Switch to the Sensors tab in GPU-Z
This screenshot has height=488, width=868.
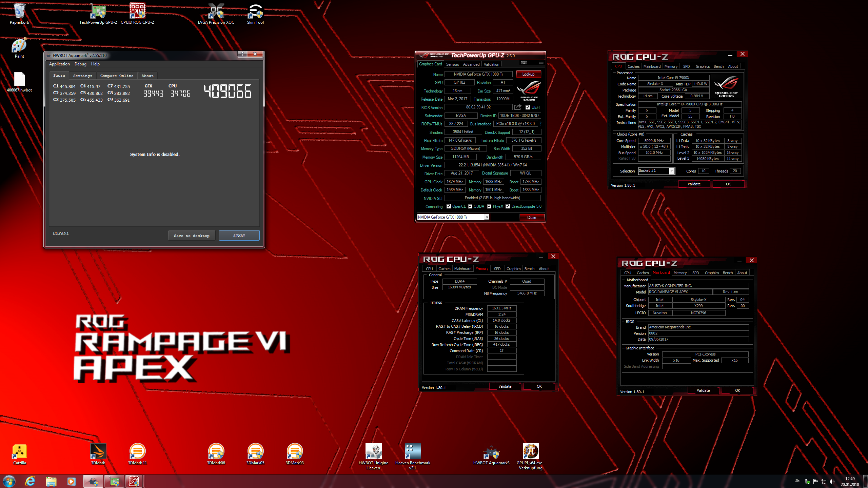point(452,64)
